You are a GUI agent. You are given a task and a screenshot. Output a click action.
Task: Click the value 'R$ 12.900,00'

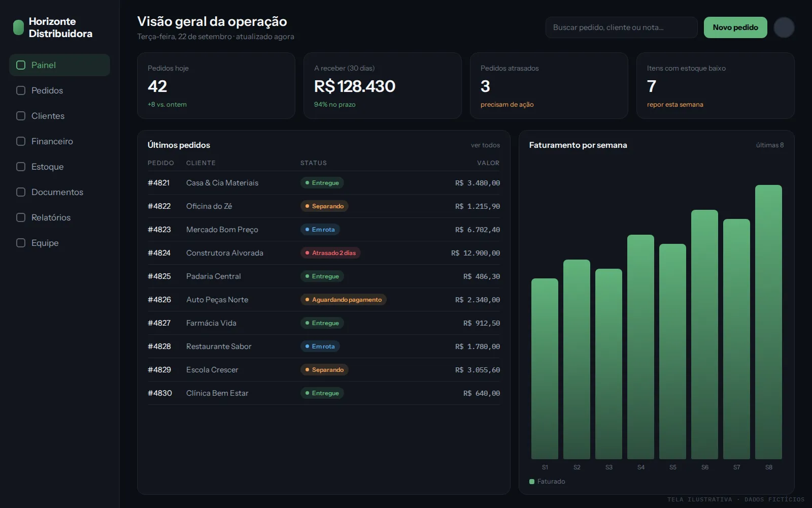476,253
